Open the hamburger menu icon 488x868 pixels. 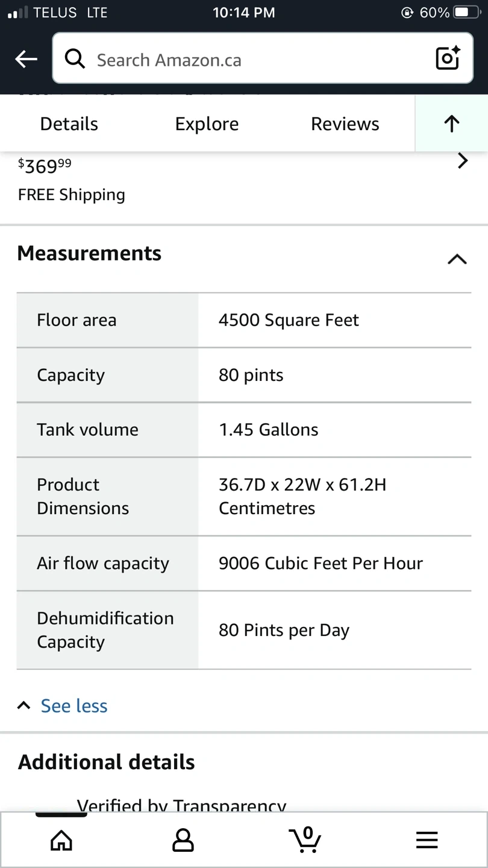[x=427, y=840]
